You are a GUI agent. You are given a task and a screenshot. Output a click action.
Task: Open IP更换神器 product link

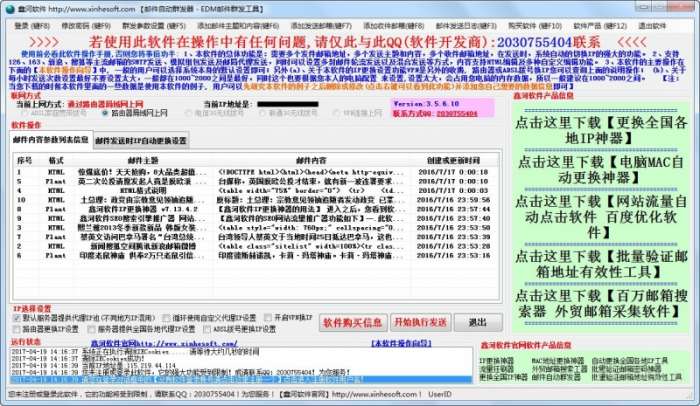[496, 360]
